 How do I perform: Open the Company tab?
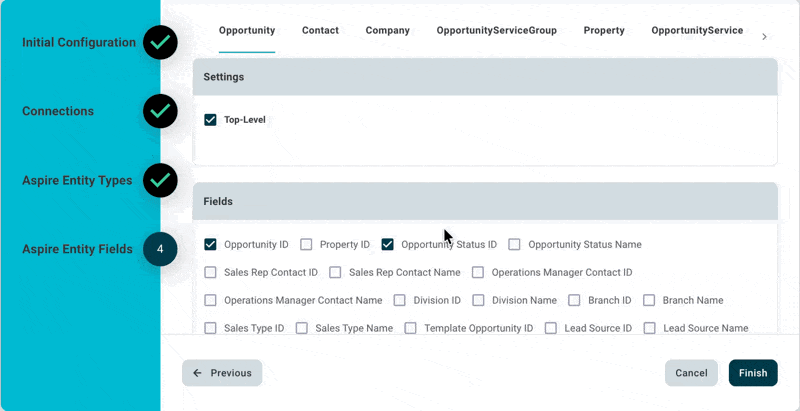tap(387, 31)
